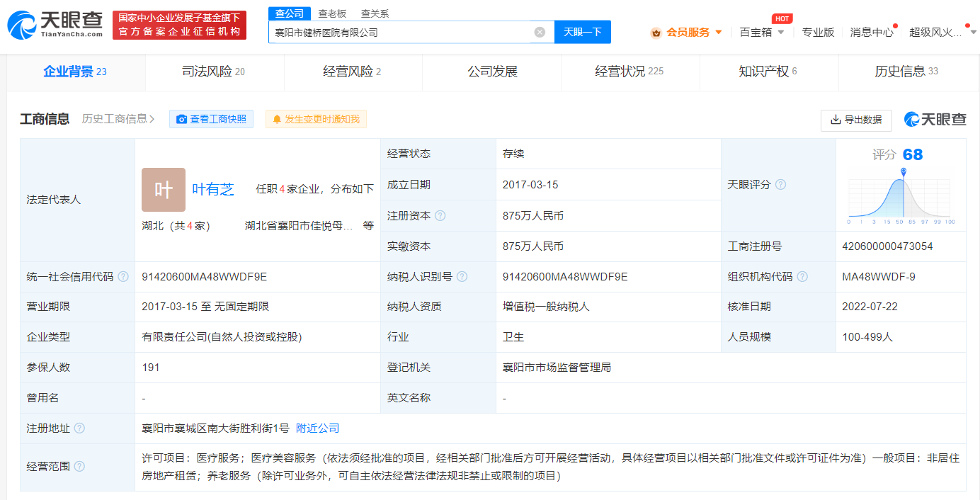Click the address 襄阳市襄城区南大街胜利街1号

(215, 428)
